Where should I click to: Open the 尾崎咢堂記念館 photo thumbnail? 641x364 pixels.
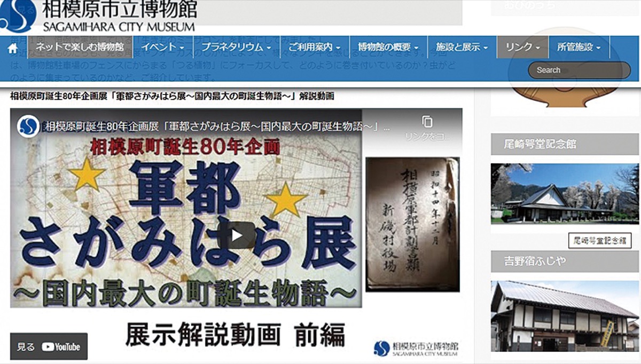point(564,193)
